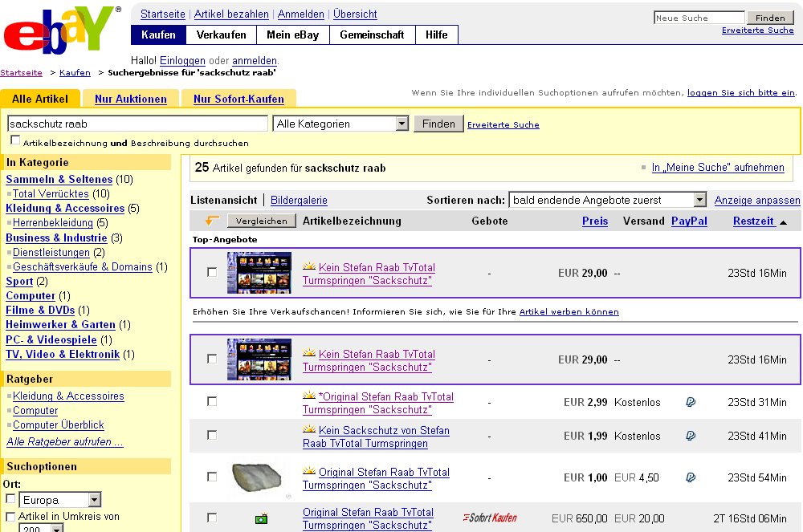
Task: Tick the 'Artikel in Umkreis von' checkbox
Action: click(10, 517)
